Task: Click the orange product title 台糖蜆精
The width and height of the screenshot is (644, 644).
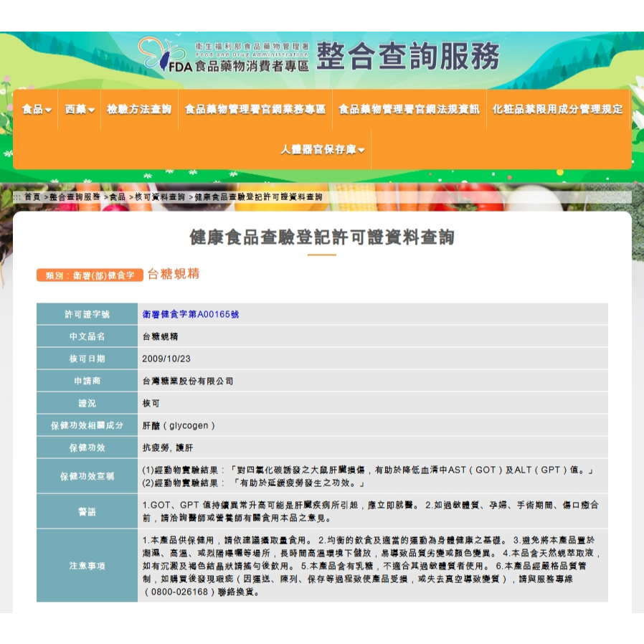Action: [x=174, y=274]
